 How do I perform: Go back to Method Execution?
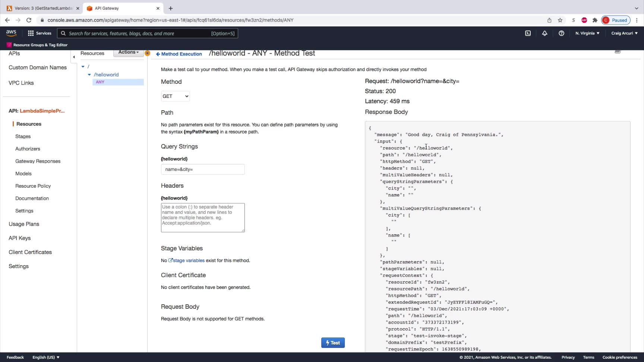pos(179,54)
